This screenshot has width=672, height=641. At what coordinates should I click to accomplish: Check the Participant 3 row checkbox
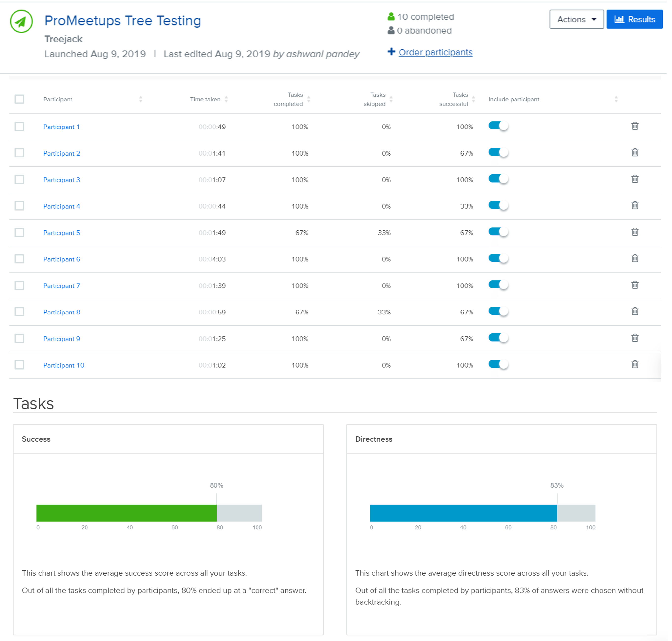(x=19, y=179)
